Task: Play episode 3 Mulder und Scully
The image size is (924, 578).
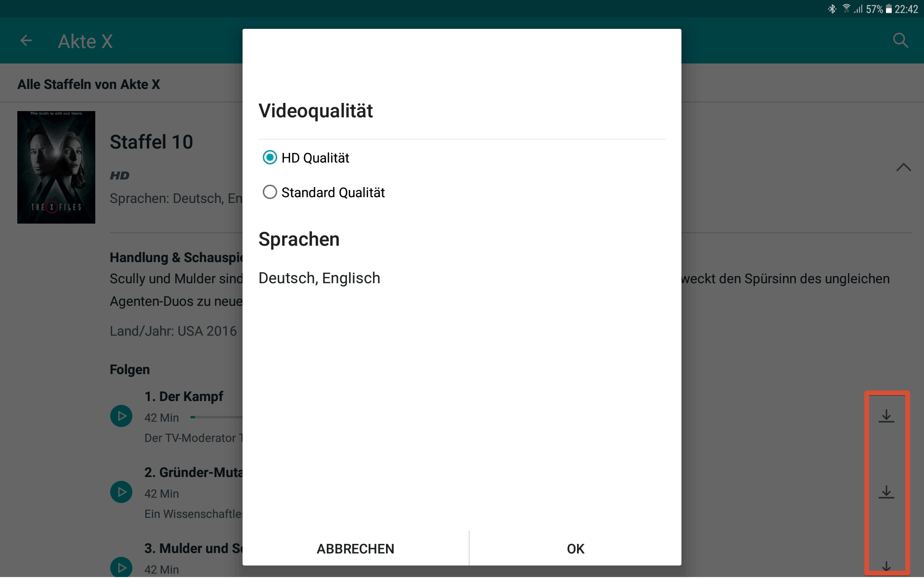Action: (x=121, y=567)
